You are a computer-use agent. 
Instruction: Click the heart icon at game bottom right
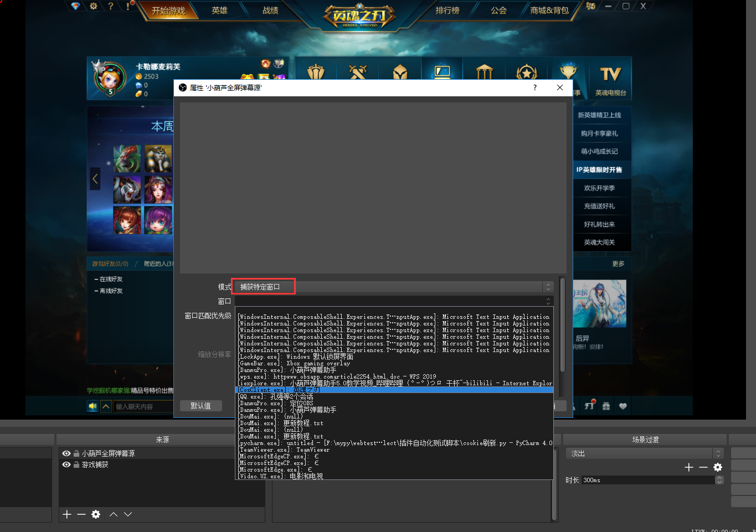(623, 406)
